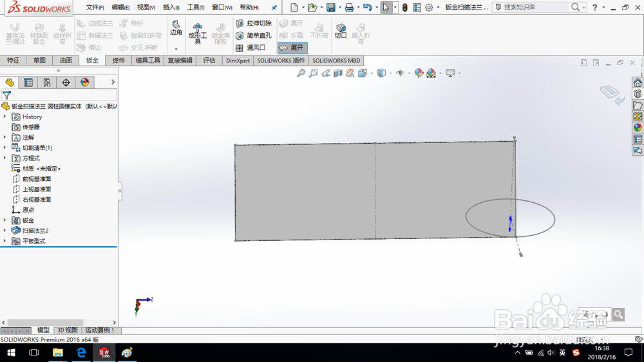Click the Zoom to Fit icon

(x=301, y=73)
